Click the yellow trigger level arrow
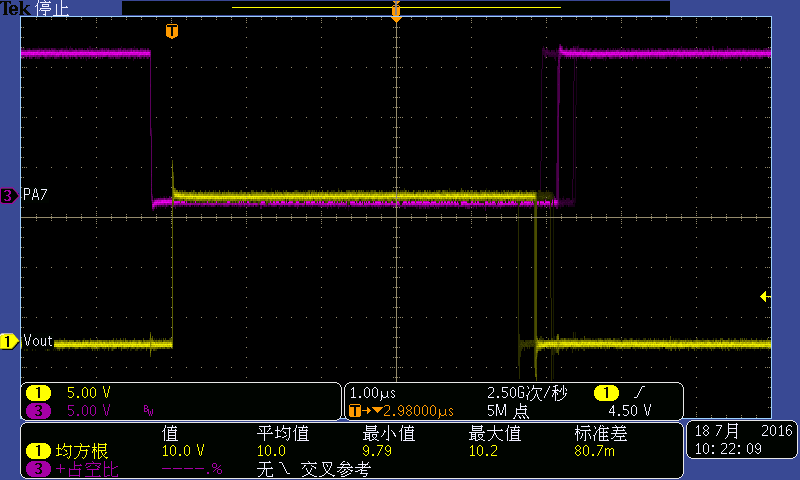The height and width of the screenshot is (480, 800). [765, 296]
